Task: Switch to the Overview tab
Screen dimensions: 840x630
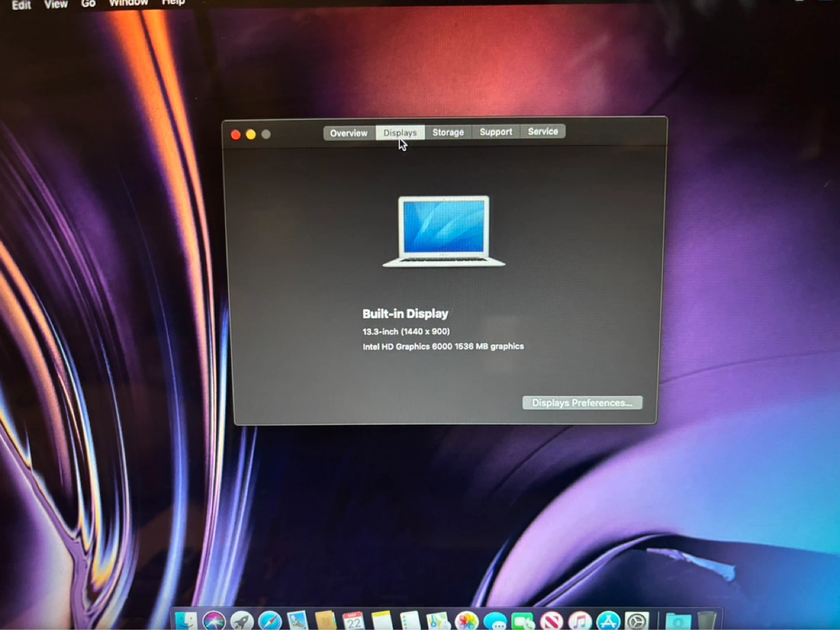Action: click(x=349, y=133)
